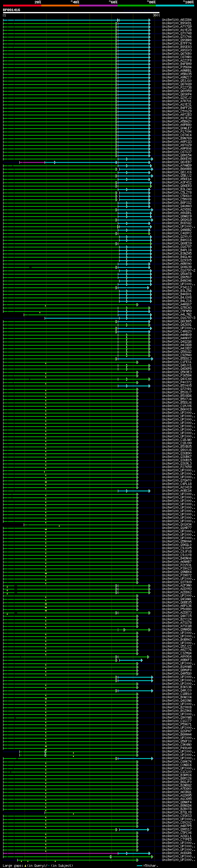Select hit label UniRef100_P39023
This screenshot has width=197, height=868.
pos(177,568)
